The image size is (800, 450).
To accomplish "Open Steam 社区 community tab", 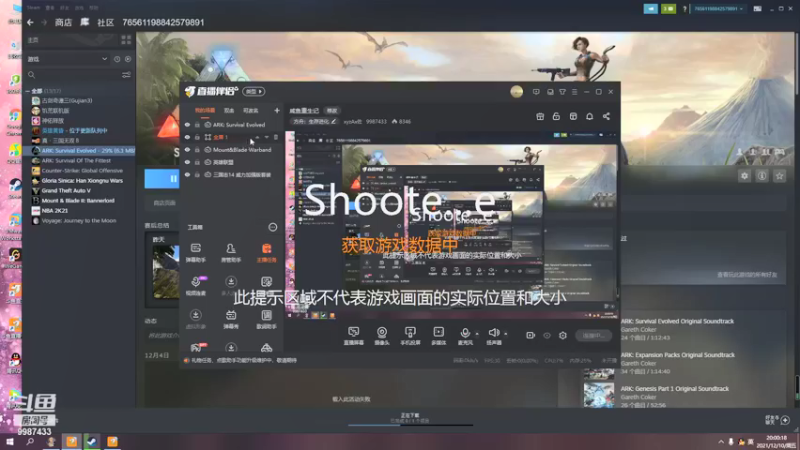I will click(x=106, y=22).
